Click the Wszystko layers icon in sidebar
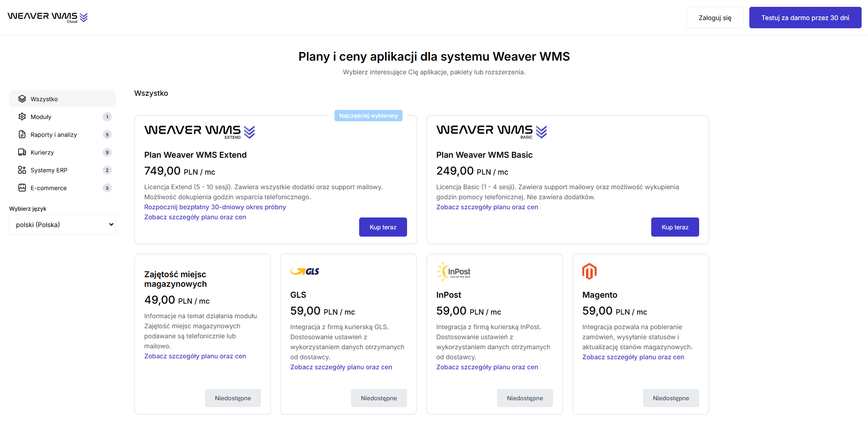 pyautogui.click(x=22, y=99)
